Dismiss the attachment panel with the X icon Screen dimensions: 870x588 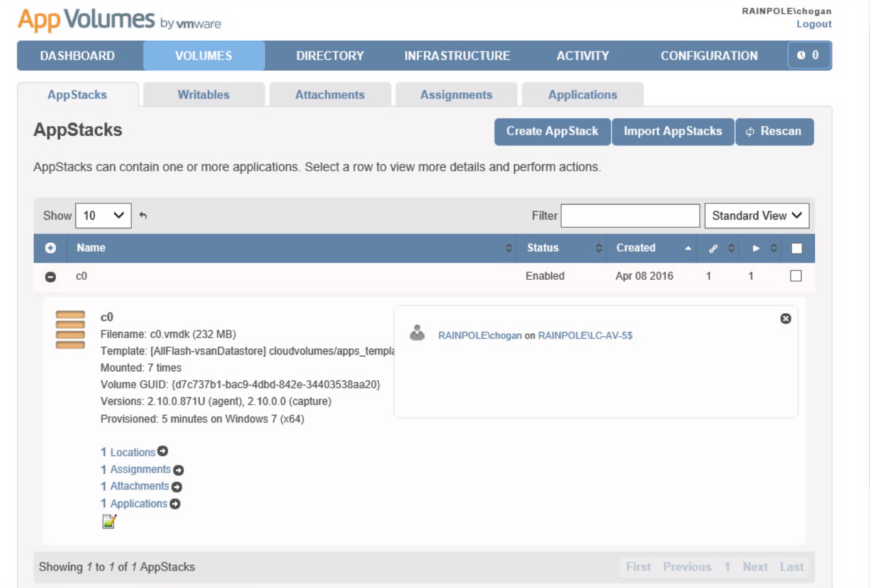(x=785, y=318)
